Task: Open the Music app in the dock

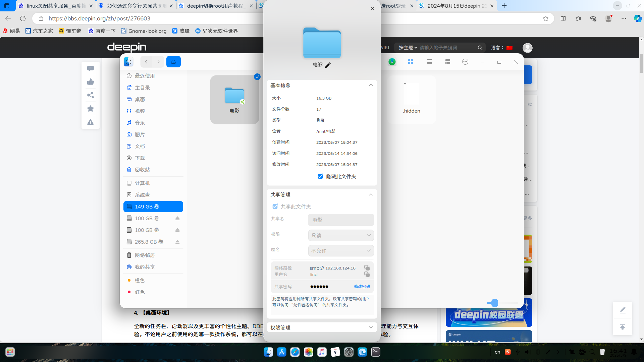Action: click(322, 352)
